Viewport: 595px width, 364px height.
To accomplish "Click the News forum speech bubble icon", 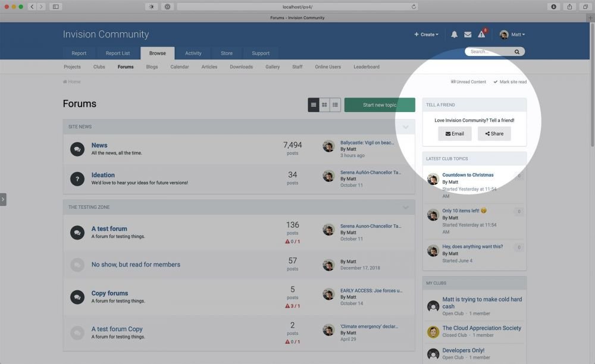I will 77,149.
